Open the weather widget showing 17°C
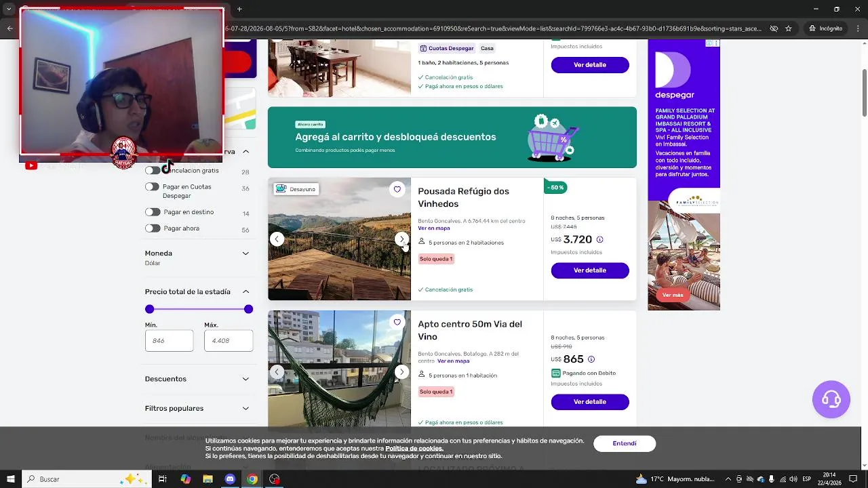 (x=675, y=479)
